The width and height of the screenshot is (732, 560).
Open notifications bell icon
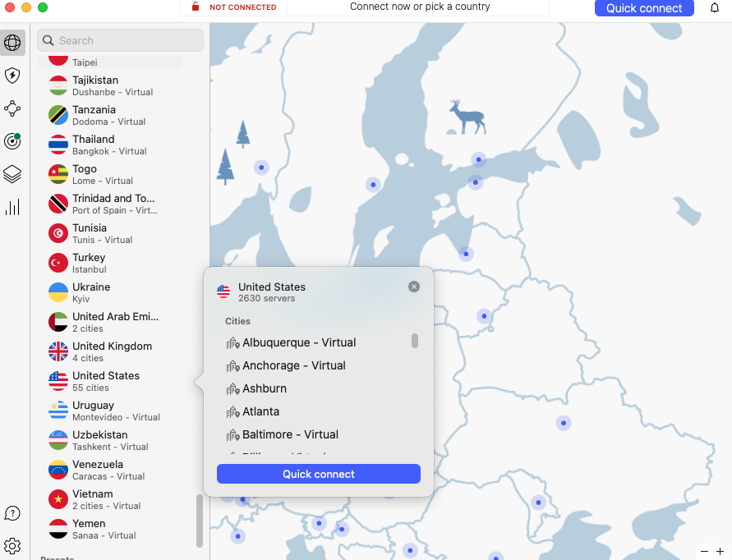715,8
